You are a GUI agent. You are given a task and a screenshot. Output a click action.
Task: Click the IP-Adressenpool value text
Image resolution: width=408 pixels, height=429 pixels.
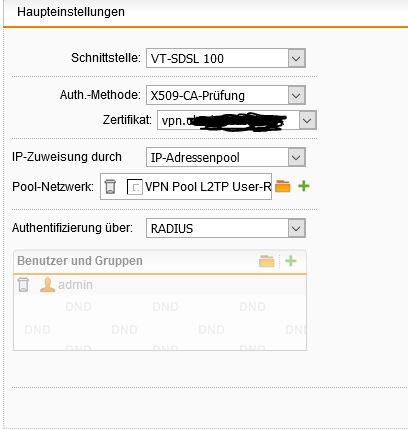(195, 158)
